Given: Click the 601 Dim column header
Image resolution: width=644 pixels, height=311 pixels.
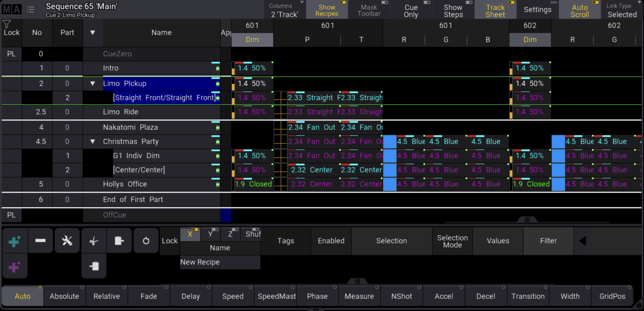Looking at the screenshot, I should pos(252,40).
